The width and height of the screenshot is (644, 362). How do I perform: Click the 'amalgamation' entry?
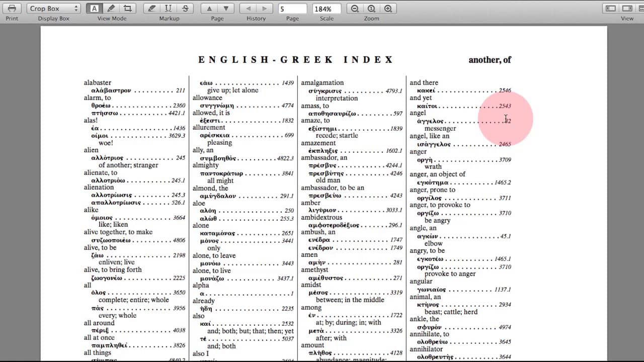click(x=323, y=83)
